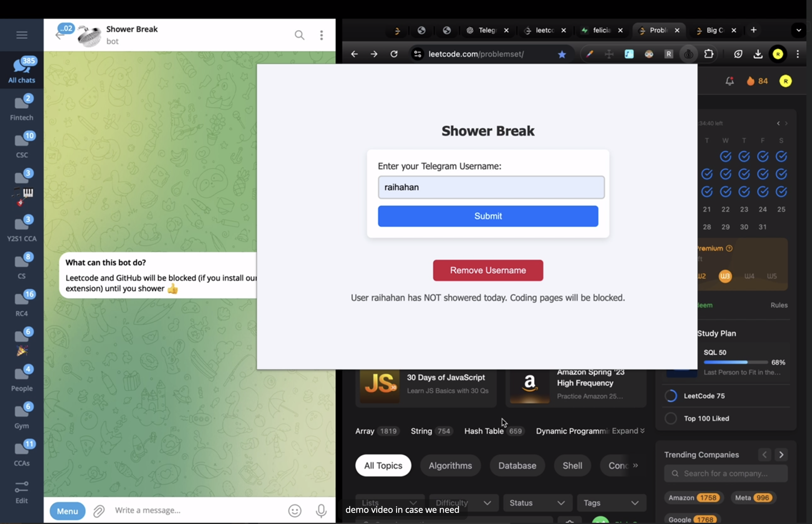Bookmark page with star icon
812x524 pixels.
(562, 54)
